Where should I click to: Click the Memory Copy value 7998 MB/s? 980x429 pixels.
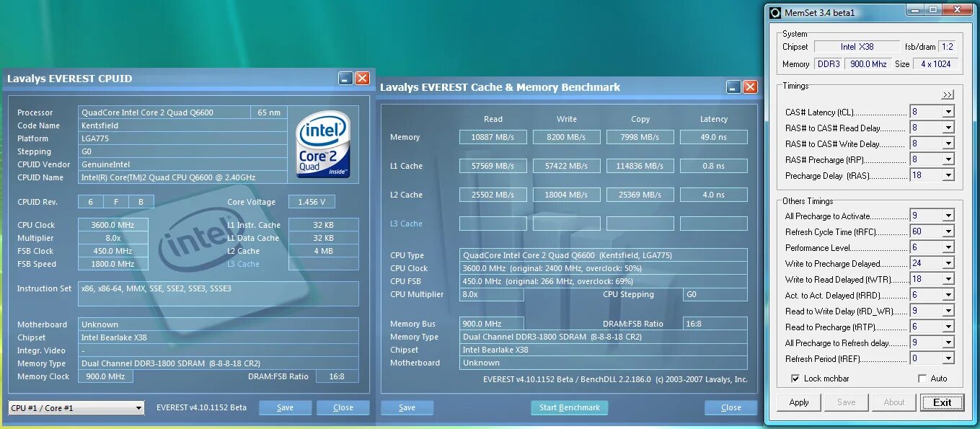tap(640, 137)
